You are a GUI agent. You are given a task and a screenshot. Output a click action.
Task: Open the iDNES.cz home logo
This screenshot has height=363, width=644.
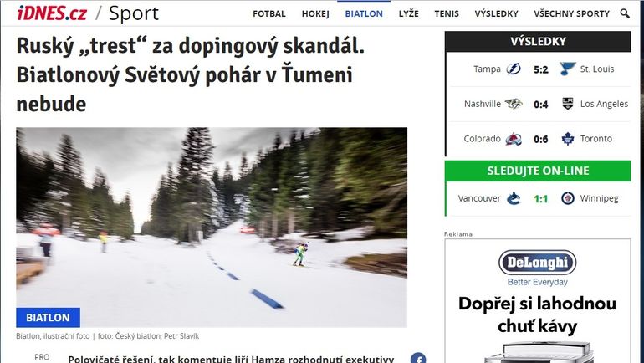pos(52,13)
